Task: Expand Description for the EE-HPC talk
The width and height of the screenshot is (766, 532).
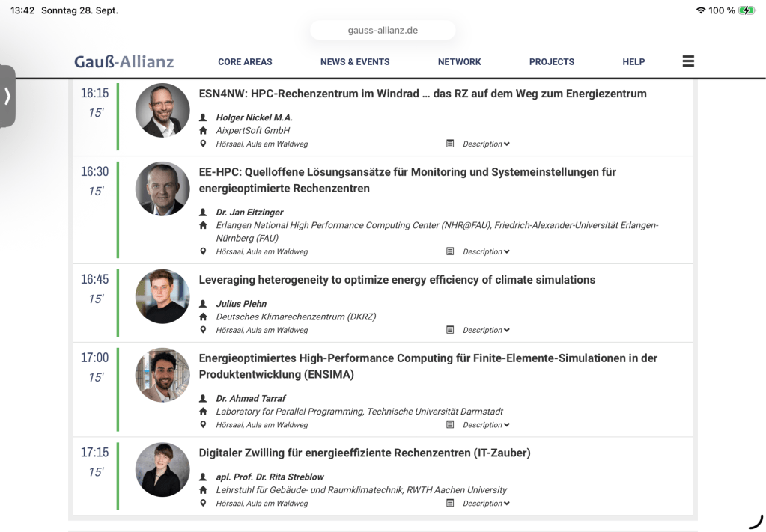Action: (485, 251)
